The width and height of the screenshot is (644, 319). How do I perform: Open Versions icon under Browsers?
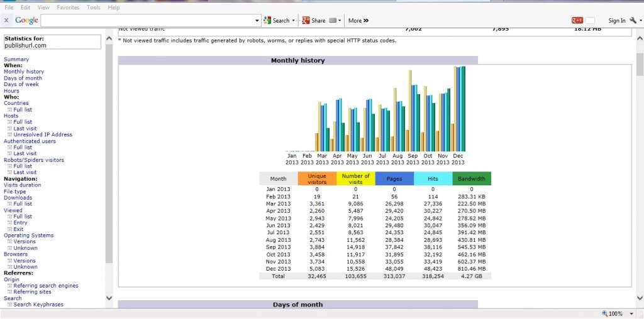tap(10, 261)
